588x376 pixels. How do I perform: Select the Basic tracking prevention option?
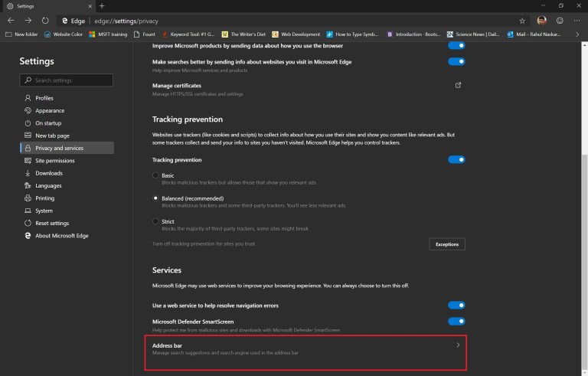point(155,175)
